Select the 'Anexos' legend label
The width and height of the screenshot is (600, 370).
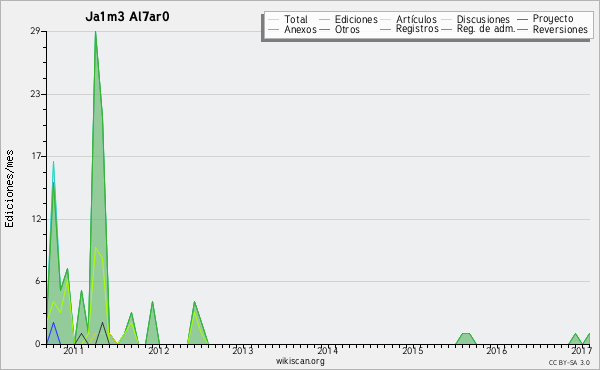[x=300, y=29]
